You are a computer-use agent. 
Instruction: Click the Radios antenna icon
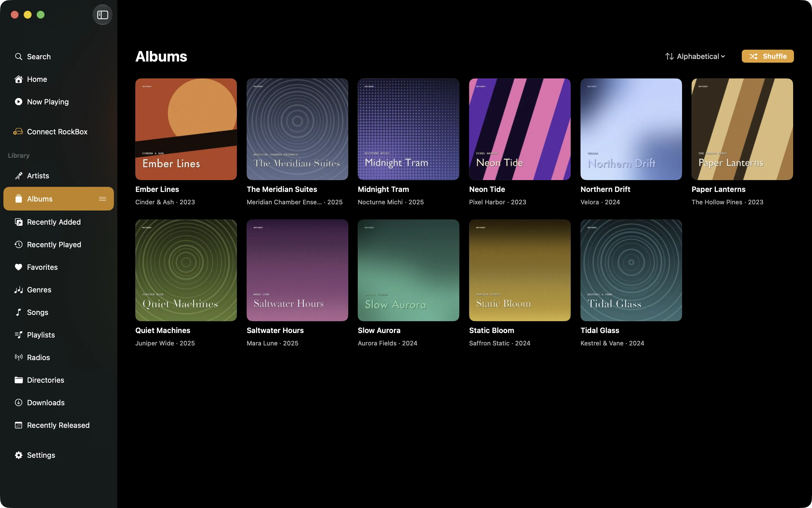point(18,357)
